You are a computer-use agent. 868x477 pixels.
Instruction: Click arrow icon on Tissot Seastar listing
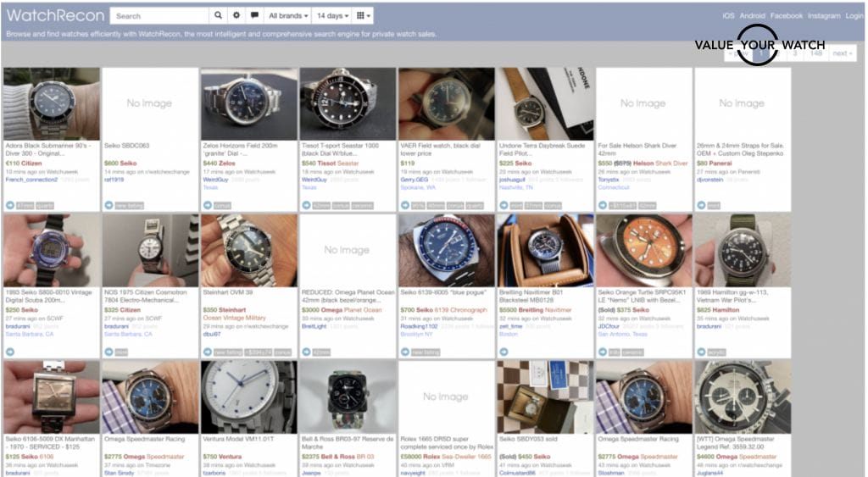point(306,205)
